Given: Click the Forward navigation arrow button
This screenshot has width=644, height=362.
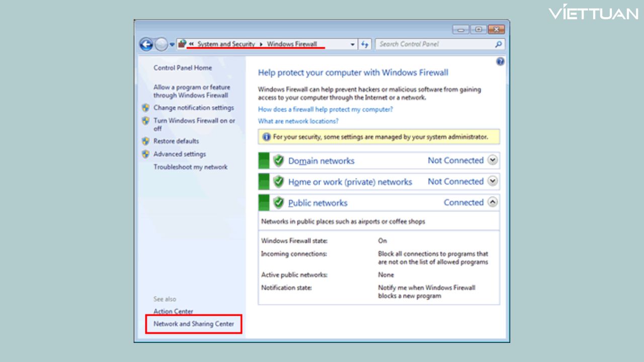Looking at the screenshot, I should 160,45.
